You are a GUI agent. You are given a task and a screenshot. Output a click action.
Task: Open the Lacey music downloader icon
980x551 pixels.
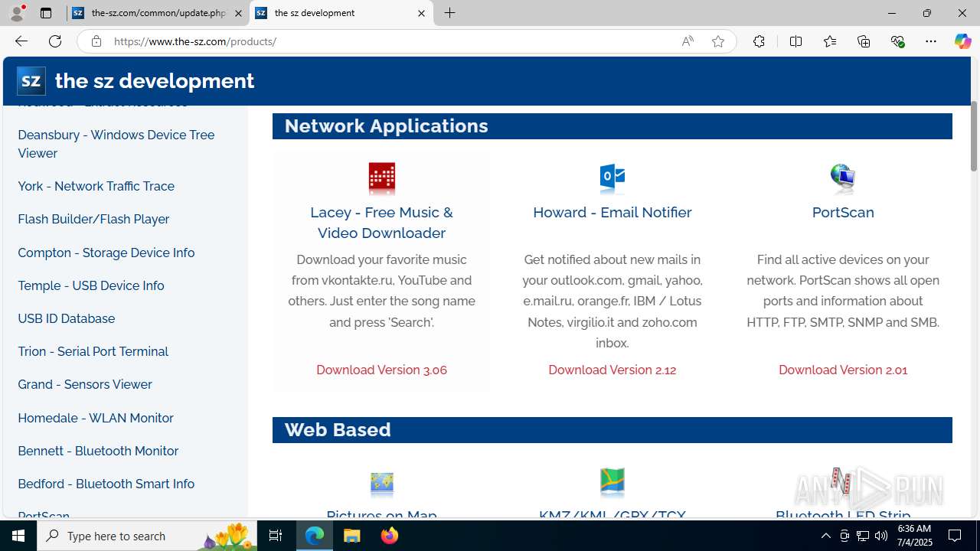click(x=381, y=178)
